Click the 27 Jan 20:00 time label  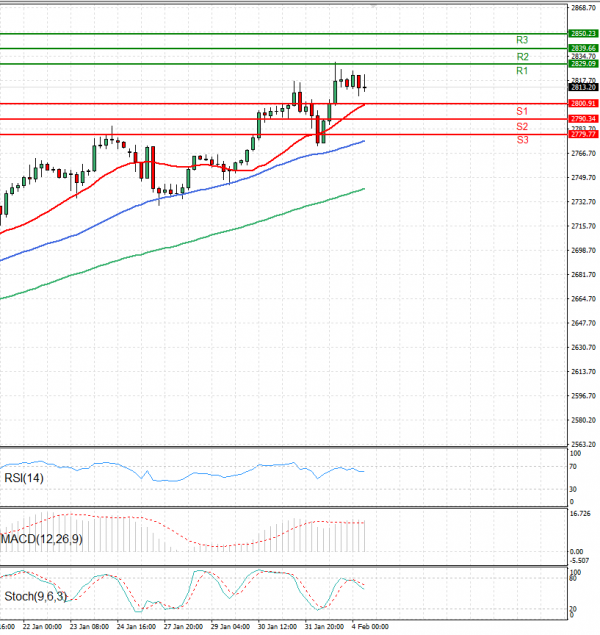tap(183, 626)
